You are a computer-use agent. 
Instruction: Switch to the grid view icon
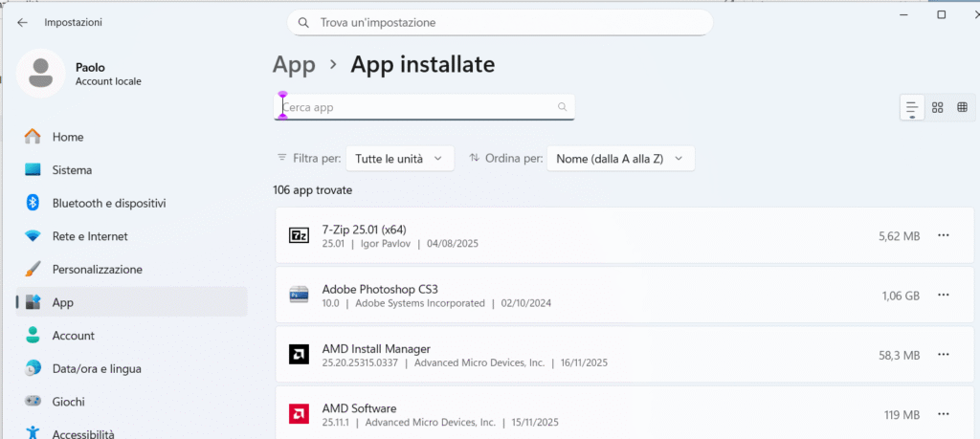[938, 107]
